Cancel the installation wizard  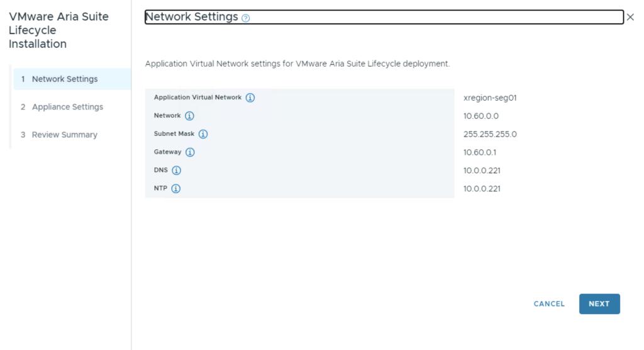point(549,304)
